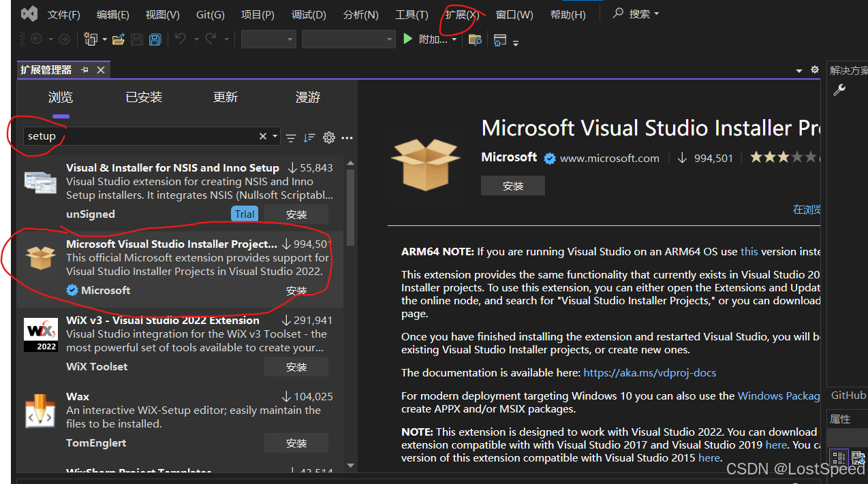
Task: Click the save all files icon
Action: tap(155, 39)
